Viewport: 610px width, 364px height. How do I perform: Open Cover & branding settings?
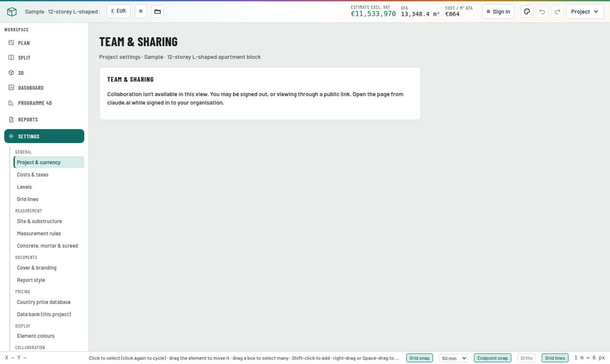click(49, 268)
